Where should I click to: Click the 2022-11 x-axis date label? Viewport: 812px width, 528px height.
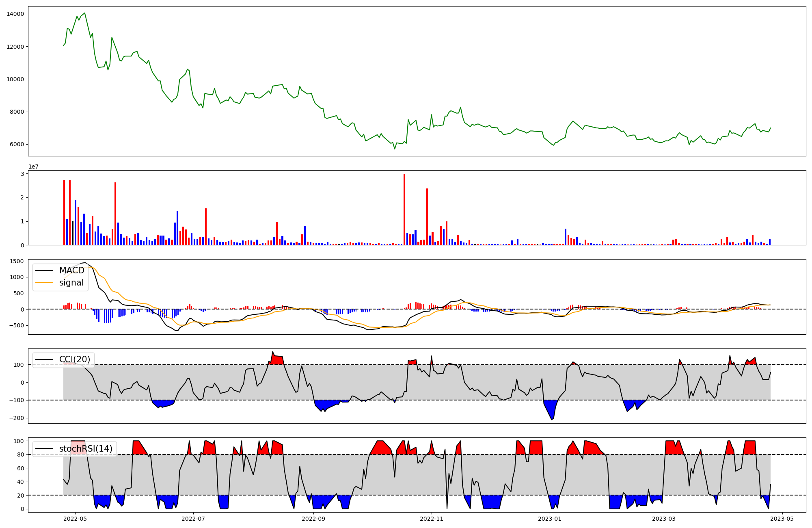pos(432,519)
